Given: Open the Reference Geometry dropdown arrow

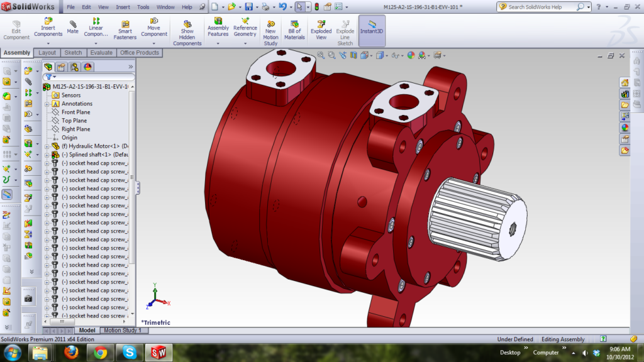Looking at the screenshot, I should pyautogui.click(x=245, y=43).
